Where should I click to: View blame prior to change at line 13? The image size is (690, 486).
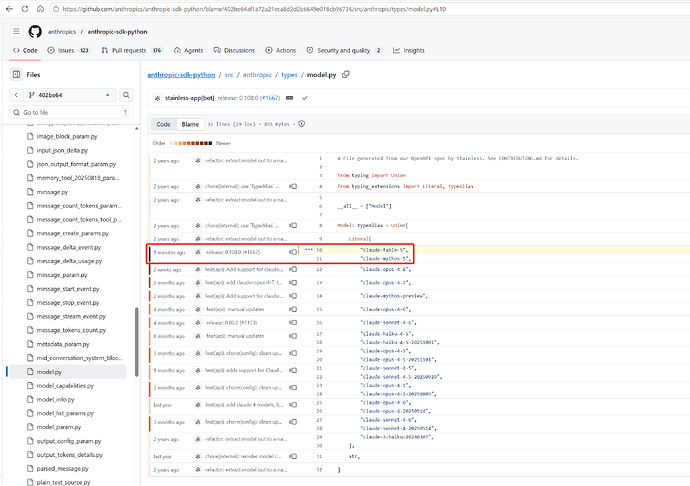293,283
